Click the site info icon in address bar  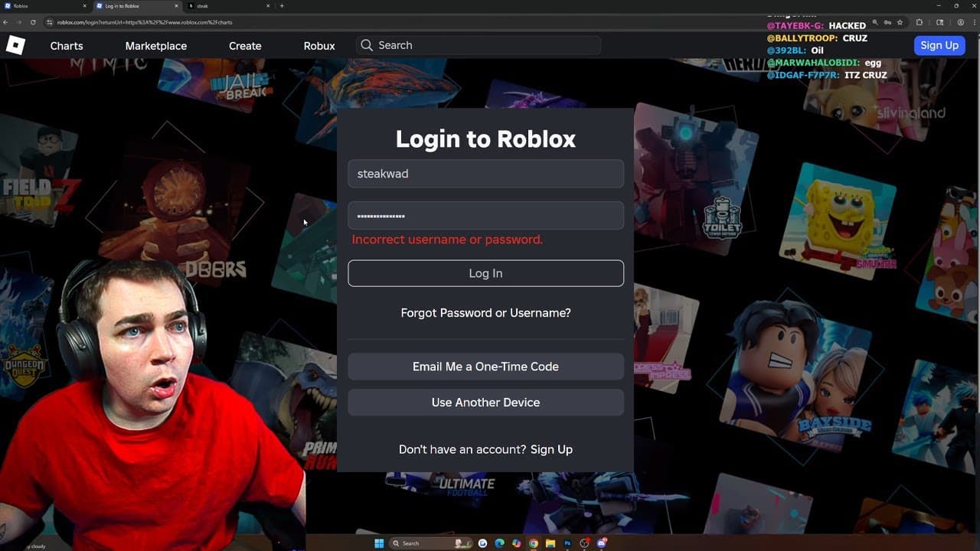(x=49, y=22)
